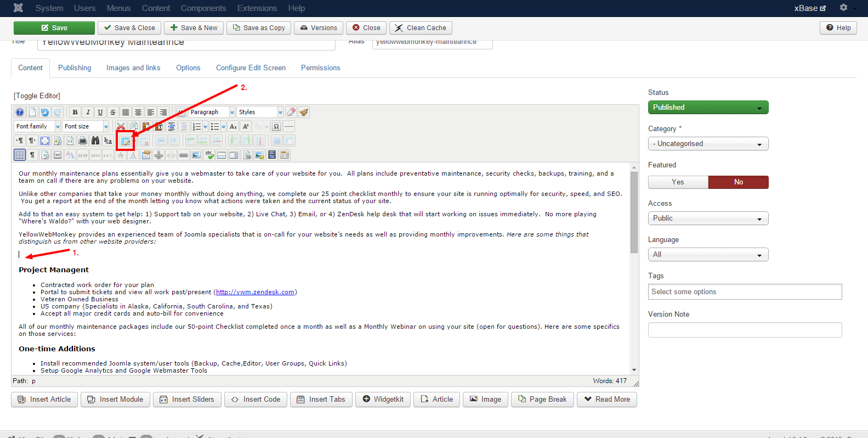Open the preview icon
868x438 pixels.
58,141
